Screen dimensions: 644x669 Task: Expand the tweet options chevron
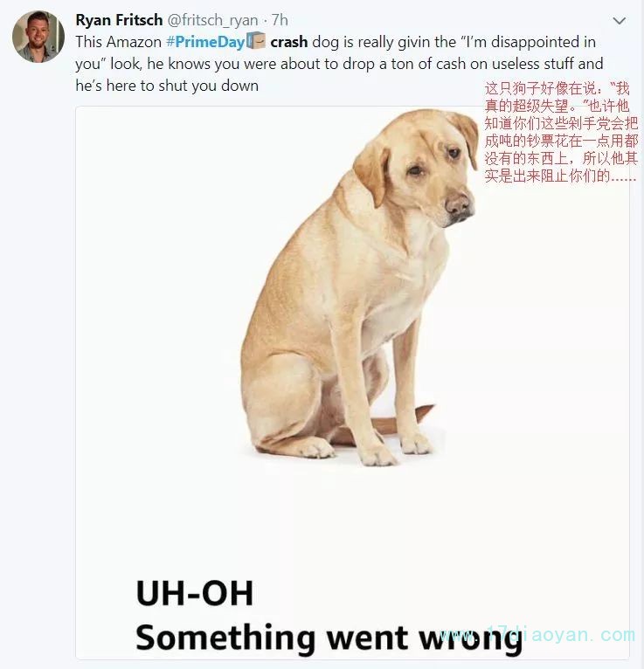coord(620,20)
